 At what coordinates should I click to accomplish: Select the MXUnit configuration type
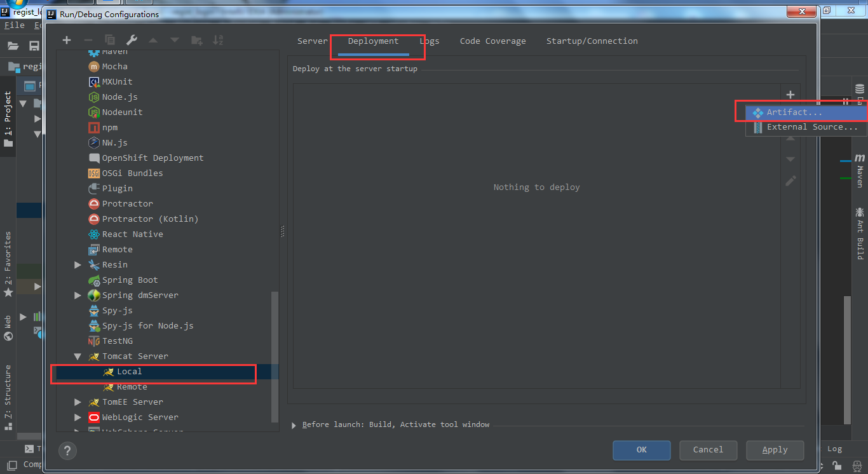(118, 81)
